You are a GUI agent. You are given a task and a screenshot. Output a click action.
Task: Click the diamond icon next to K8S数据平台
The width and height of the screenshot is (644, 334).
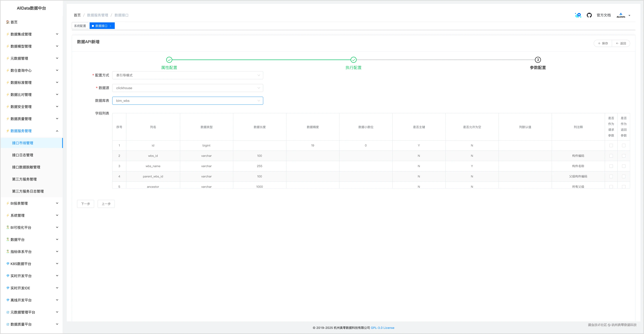[8, 264]
